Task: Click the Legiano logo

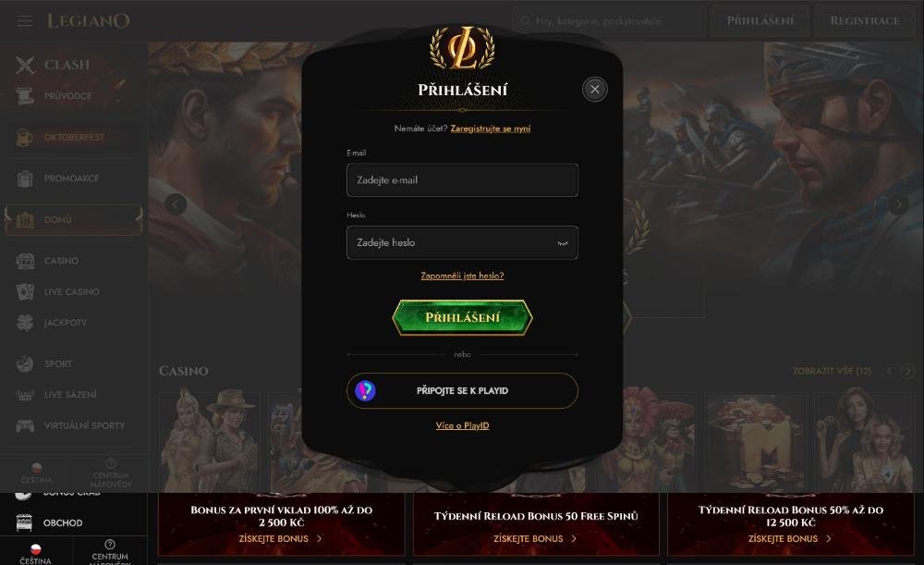Action: click(89, 21)
